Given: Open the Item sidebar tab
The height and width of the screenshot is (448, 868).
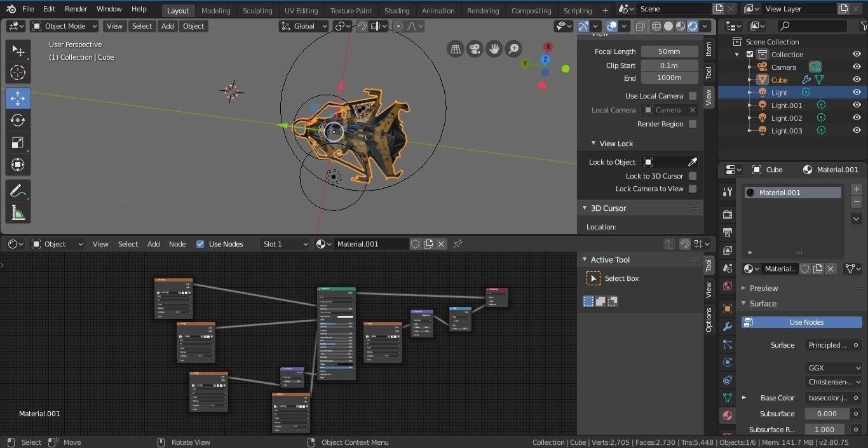Looking at the screenshot, I should click(709, 48).
